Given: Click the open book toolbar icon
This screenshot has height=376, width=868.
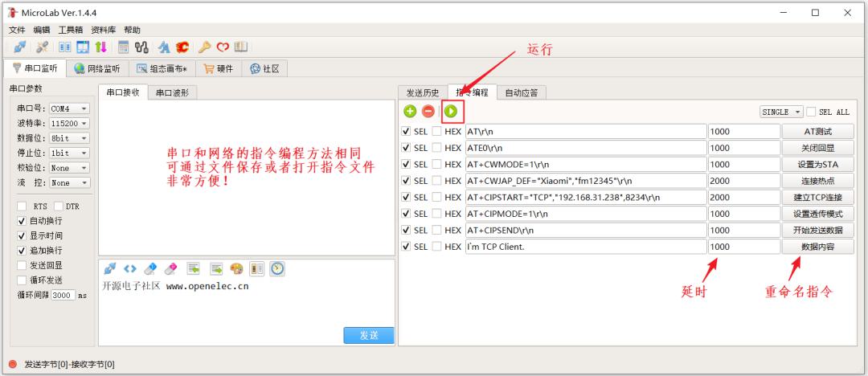Looking at the screenshot, I should 241,47.
